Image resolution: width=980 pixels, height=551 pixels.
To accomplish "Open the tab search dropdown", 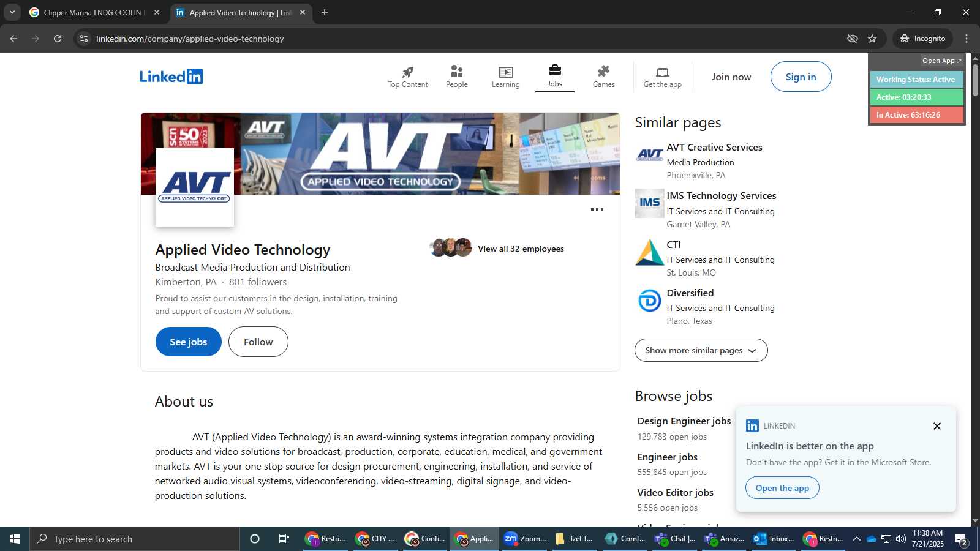I will (12, 12).
